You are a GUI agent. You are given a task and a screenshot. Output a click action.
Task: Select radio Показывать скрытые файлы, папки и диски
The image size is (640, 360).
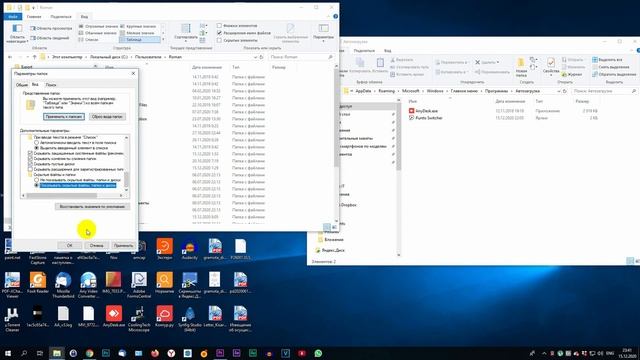[x=36, y=185]
